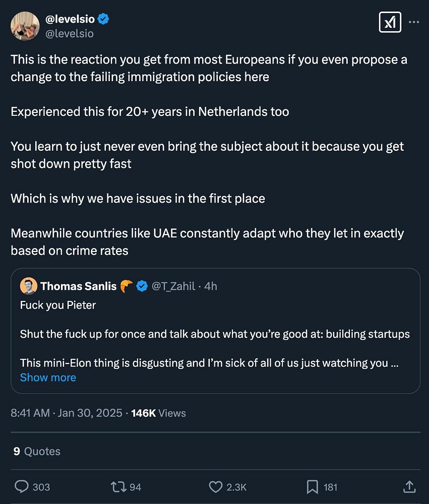This screenshot has height=504, width=429.
Task: Open levelsio's profile avatar
Action: click(x=25, y=26)
